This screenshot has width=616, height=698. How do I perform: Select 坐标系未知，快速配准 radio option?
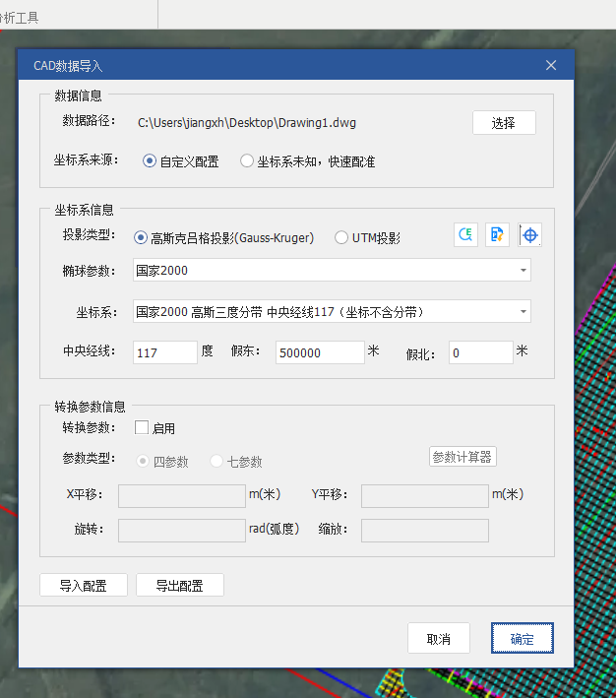[x=247, y=161]
